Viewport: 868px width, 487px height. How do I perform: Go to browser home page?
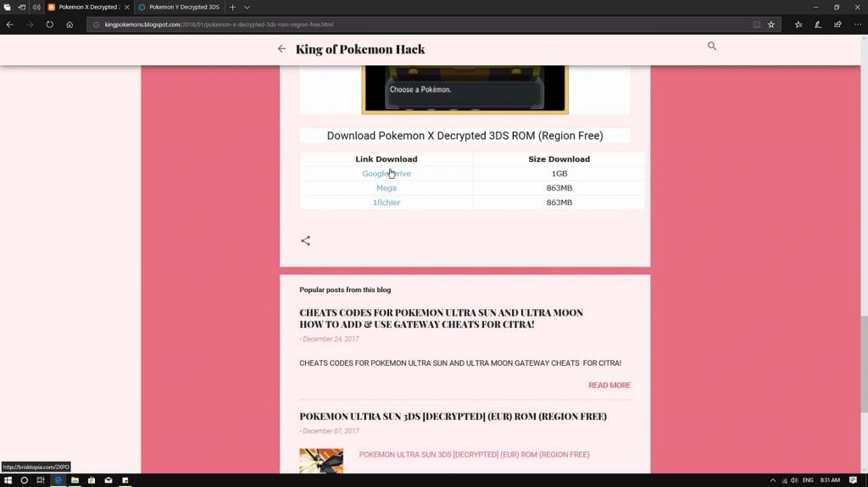click(x=70, y=25)
